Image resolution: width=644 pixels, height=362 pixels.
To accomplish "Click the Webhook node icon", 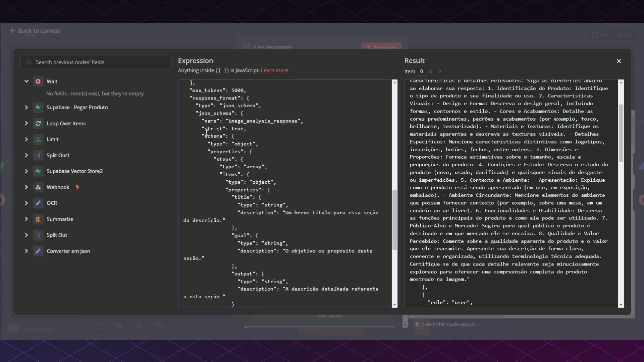I will click(38, 187).
